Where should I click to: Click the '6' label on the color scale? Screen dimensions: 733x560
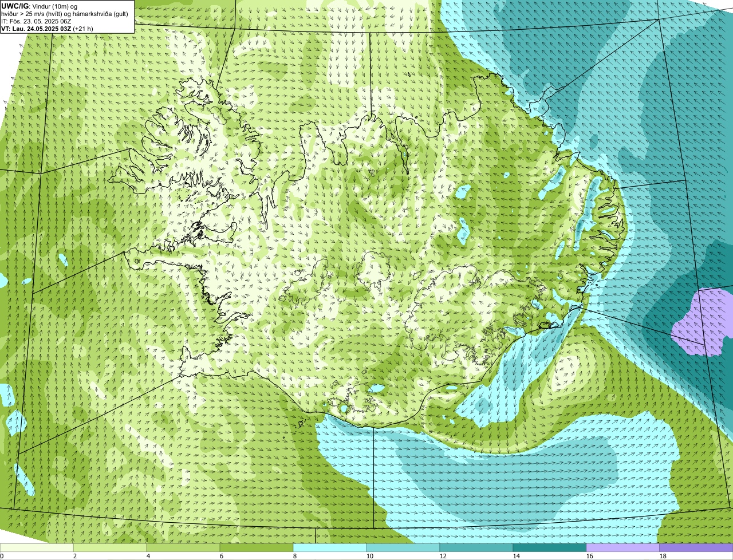coord(221,556)
